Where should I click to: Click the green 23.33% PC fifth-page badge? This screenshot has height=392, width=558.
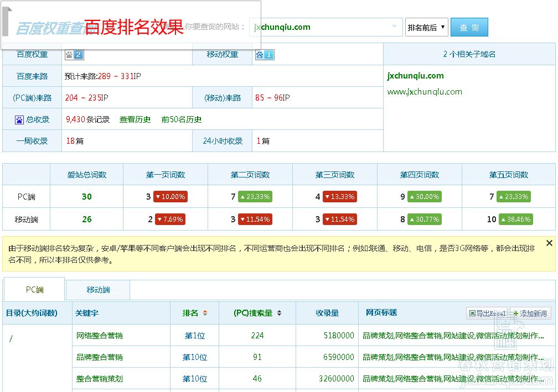pos(514,196)
